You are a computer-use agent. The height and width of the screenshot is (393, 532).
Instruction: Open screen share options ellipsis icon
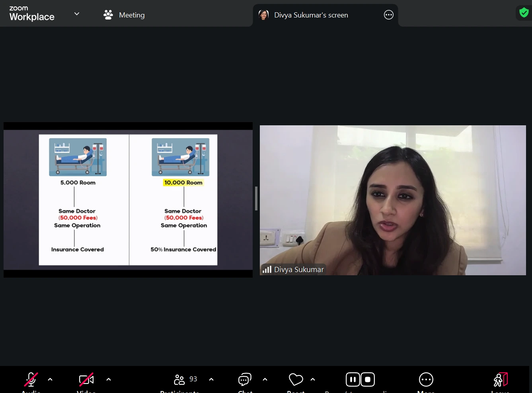pyautogui.click(x=388, y=15)
